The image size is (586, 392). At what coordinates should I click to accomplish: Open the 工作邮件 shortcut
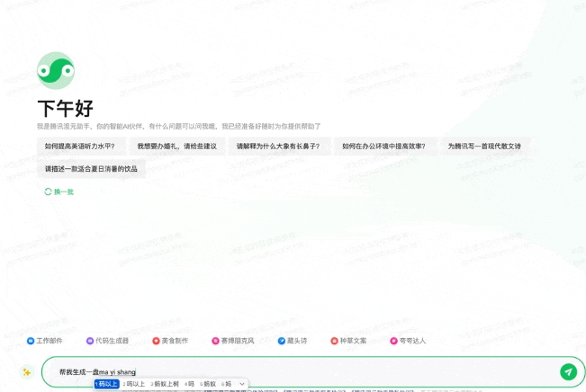45,341
